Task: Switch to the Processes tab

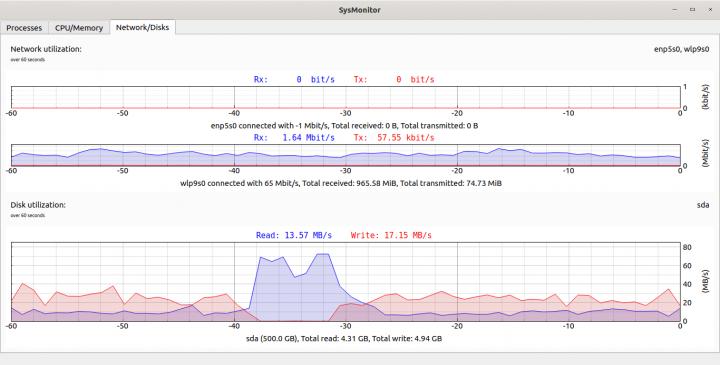Action: (24, 28)
